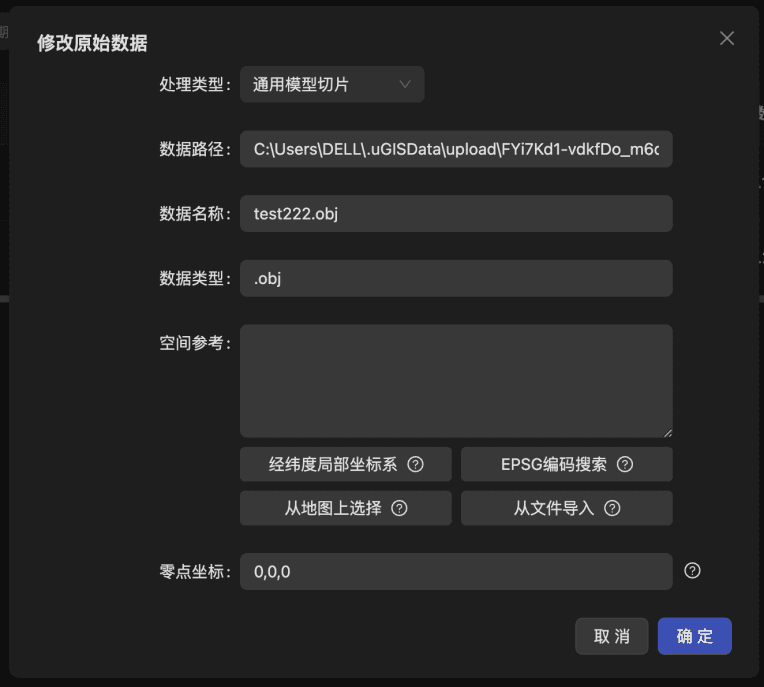Click the 零点坐标 field with 0,0,0

[x=456, y=571]
